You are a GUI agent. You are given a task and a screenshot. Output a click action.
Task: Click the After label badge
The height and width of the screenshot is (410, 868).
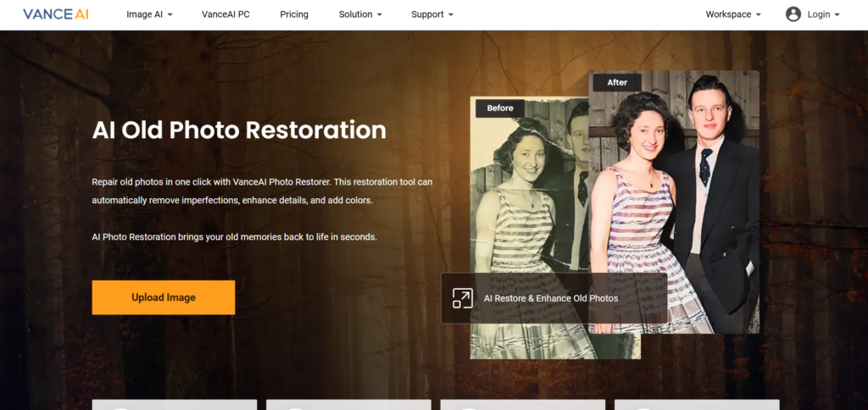click(617, 82)
